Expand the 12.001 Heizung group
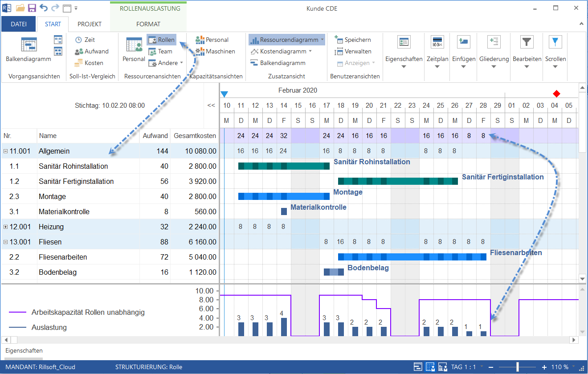This screenshot has width=588, height=374. [x=5, y=227]
